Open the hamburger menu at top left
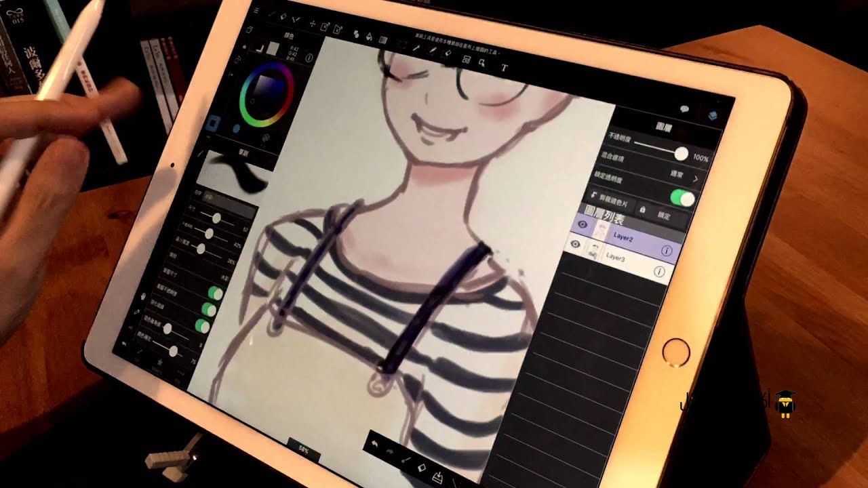Image resolution: width=868 pixels, height=488 pixels. pos(256,11)
